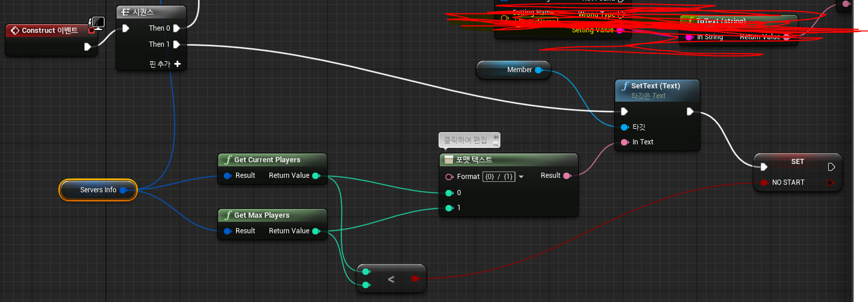Click the pink Result pin on 포맷 텍스트
Screen dimensions: 868x302
pos(566,176)
